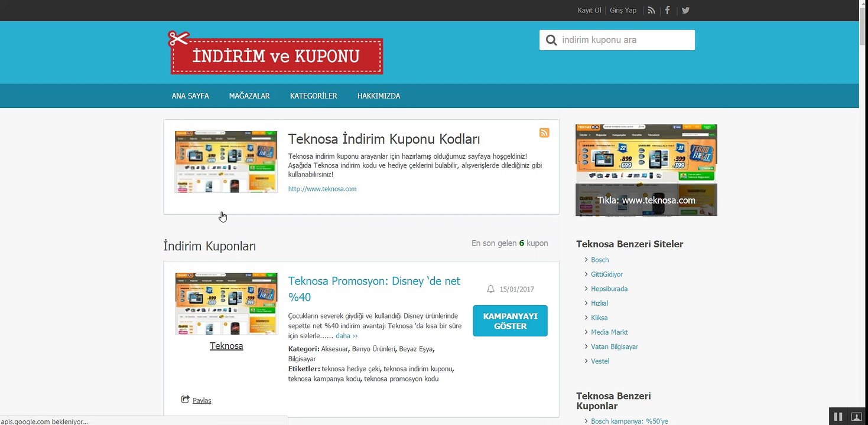
Task: Click the search magnifier icon
Action: click(551, 40)
